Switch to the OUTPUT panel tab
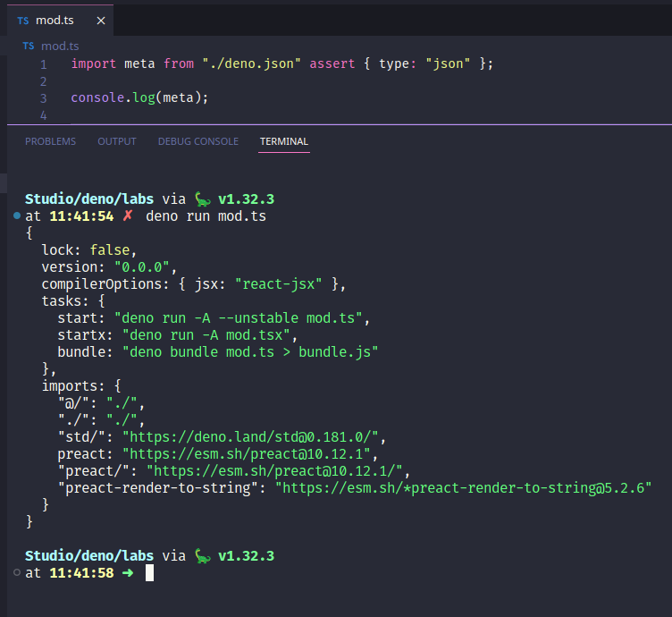672x617 pixels. [116, 141]
